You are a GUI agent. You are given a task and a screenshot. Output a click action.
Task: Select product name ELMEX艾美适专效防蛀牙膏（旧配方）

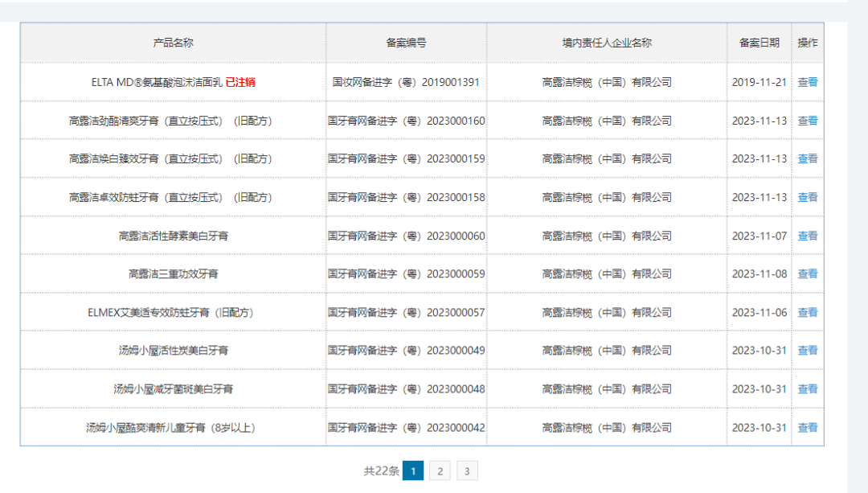[170, 312]
